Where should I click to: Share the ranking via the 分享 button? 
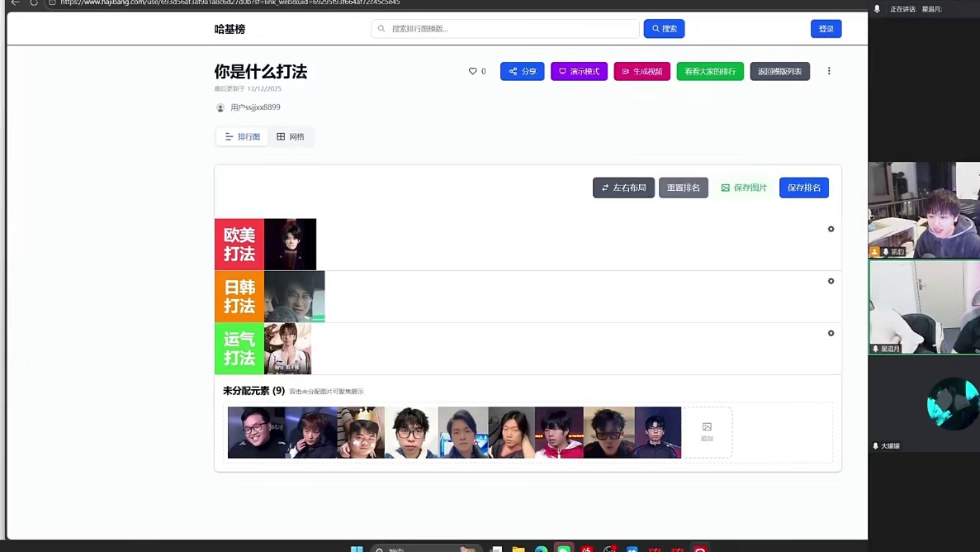pos(522,71)
